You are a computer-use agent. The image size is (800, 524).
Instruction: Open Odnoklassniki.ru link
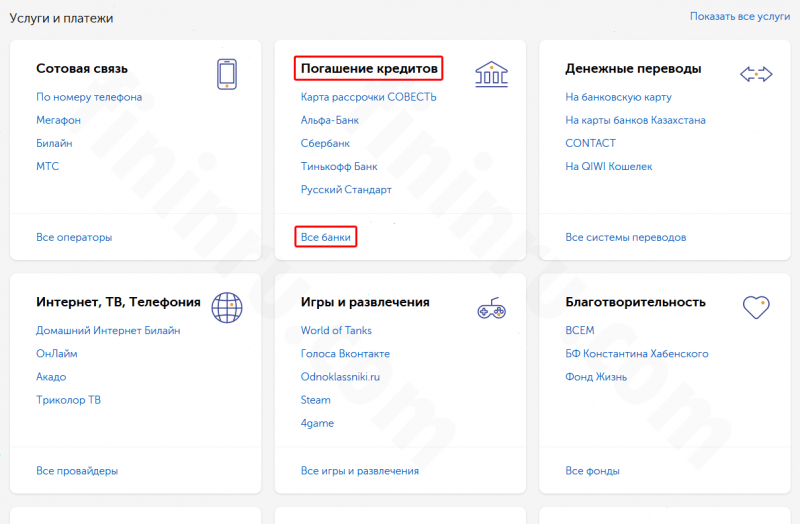coord(340,377)
